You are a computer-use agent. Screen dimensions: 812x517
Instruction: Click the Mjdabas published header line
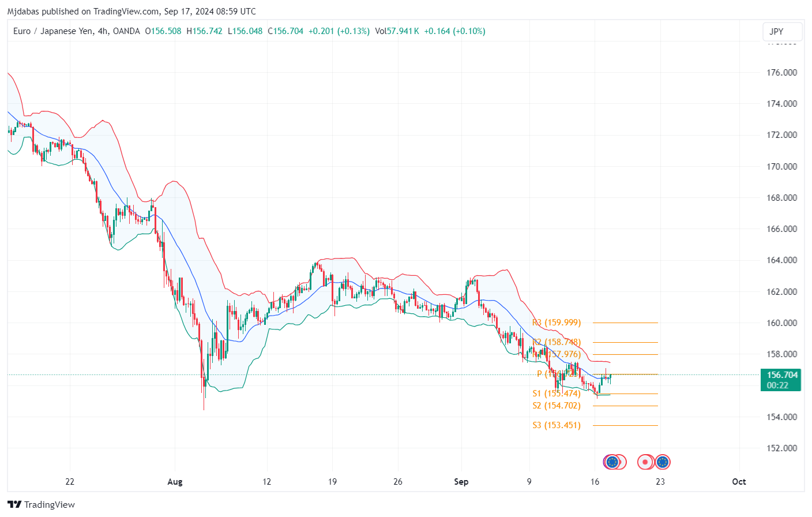[x=131, y=11]
